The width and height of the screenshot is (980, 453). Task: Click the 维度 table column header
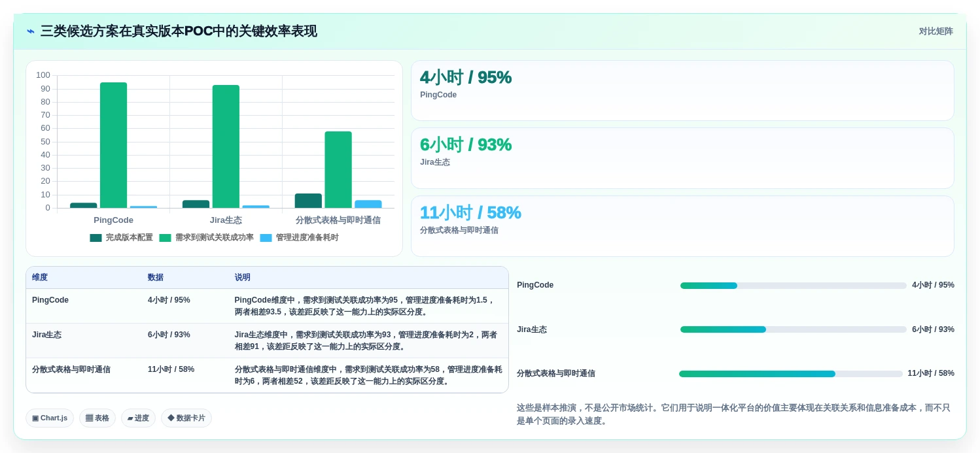point(40,278)
